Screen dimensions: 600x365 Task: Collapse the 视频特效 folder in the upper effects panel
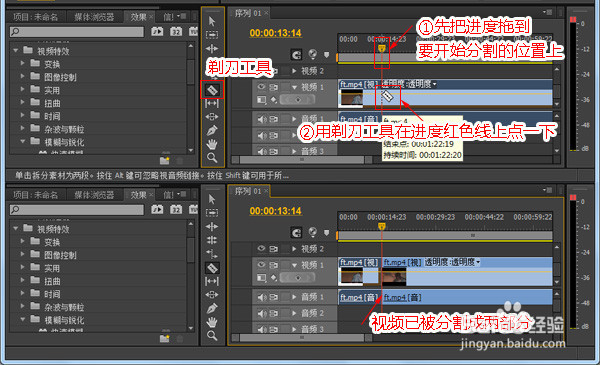(15, 51)
